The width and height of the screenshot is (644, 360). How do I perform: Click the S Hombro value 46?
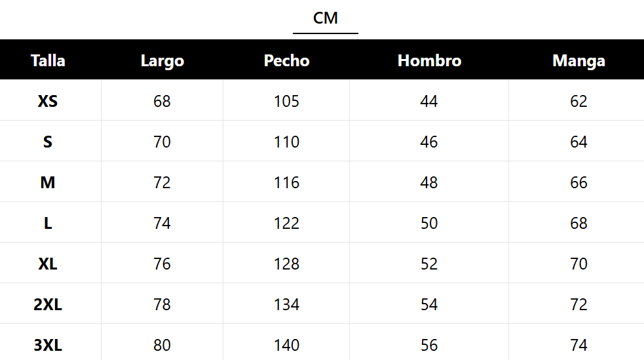[x=429, y=142]
